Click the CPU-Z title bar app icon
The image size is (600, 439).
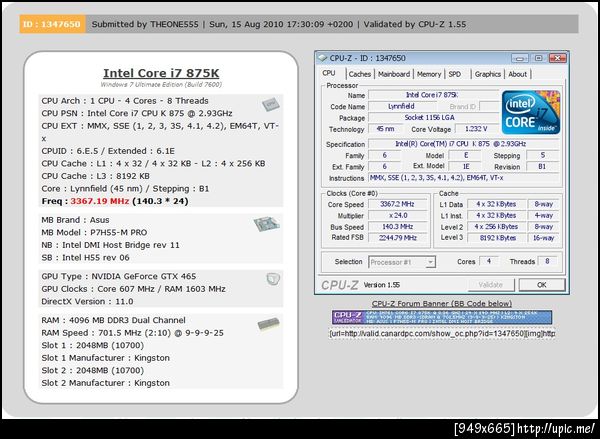pyautogui.click(x=322, y=58)
